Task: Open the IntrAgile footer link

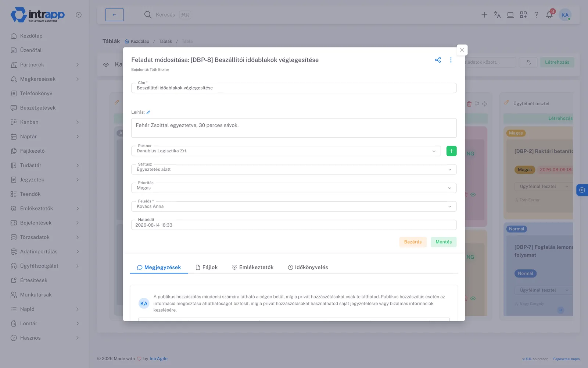Action: [x=158, y=358]
